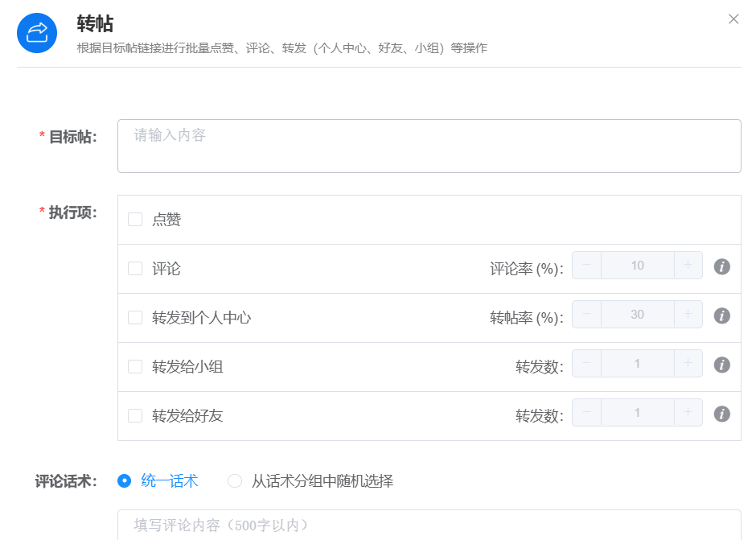Click 转发数 value field in 转发给好友 row
This screenshot has width=756, height=540.
[638, 413]
